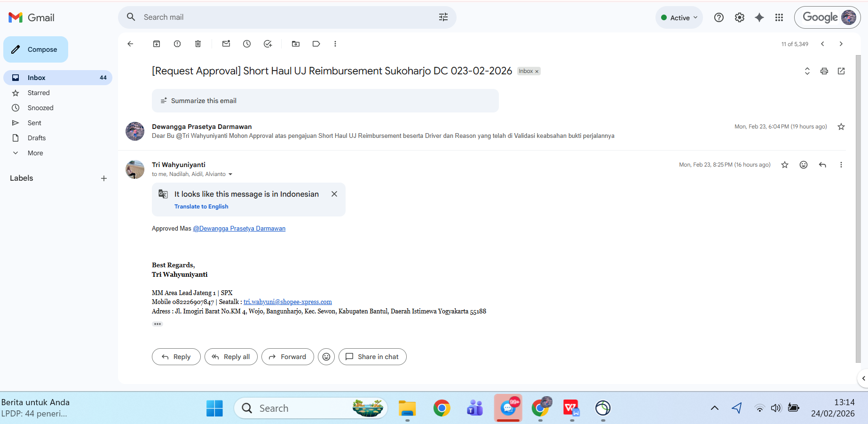
Task: Mark the email as unread
Action: pyautogui.click(x=226, y=44)
